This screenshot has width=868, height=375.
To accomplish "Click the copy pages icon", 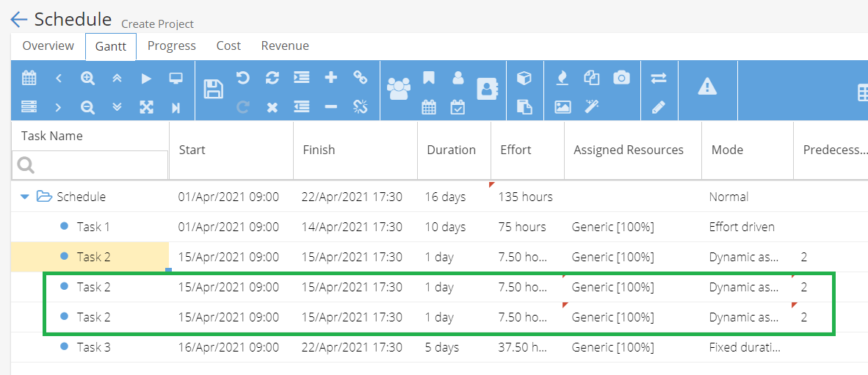I will (x=592, y=78).
